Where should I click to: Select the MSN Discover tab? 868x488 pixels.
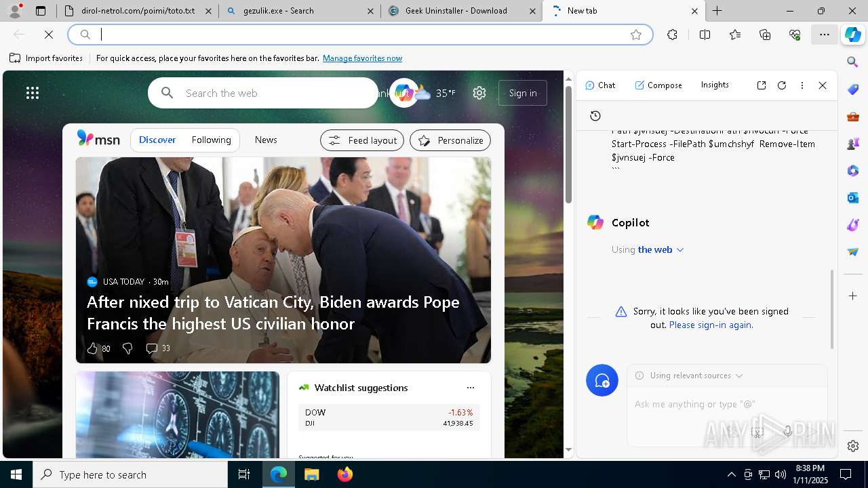tap(157, 140)
